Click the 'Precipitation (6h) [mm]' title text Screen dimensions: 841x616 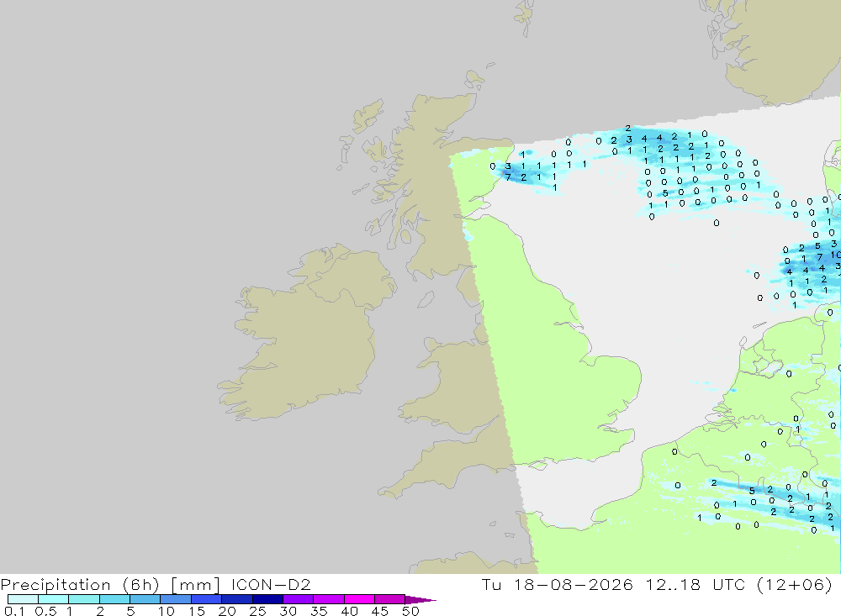110,584
